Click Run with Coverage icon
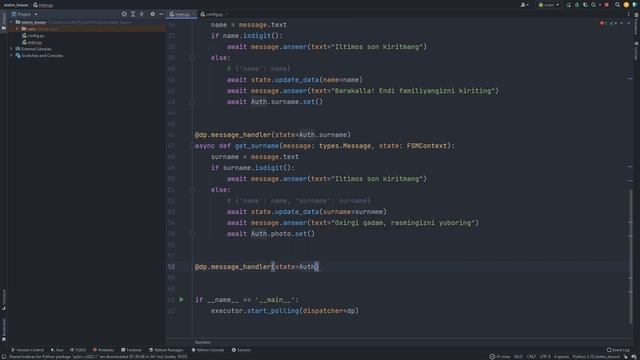640x360 pixels. [585, 5]
